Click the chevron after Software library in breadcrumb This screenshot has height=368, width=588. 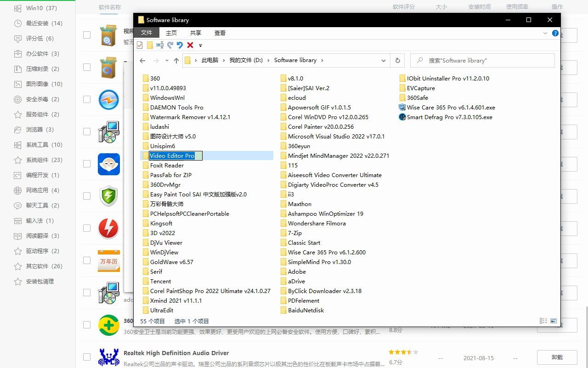(x=322, y=60)
